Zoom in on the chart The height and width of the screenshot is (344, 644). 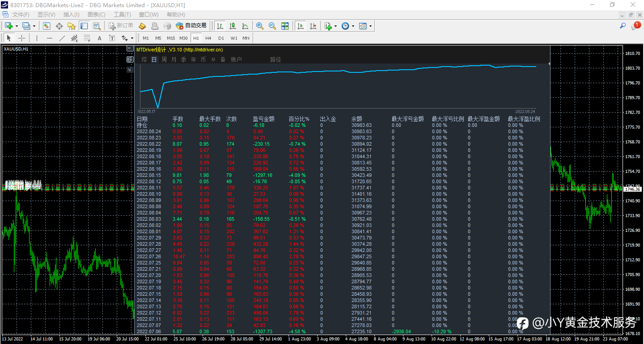tap(260, 26)
